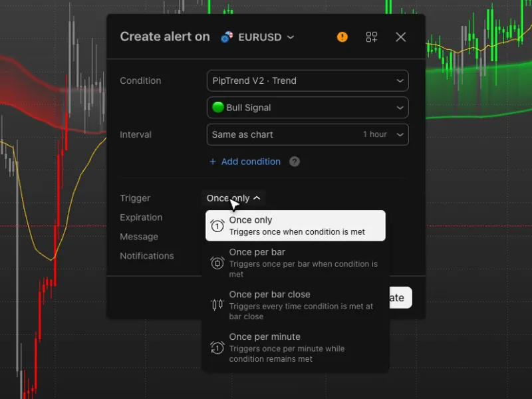The width and height of the screenshot is (532, 399).
Task: Click the Message label
Action: pos(139,237)
